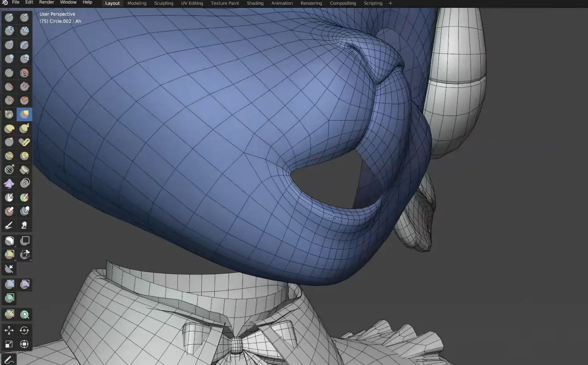Click the plus button to add workspace
The height and width of the screenshot is (365, 588).
tap(390, 3)
